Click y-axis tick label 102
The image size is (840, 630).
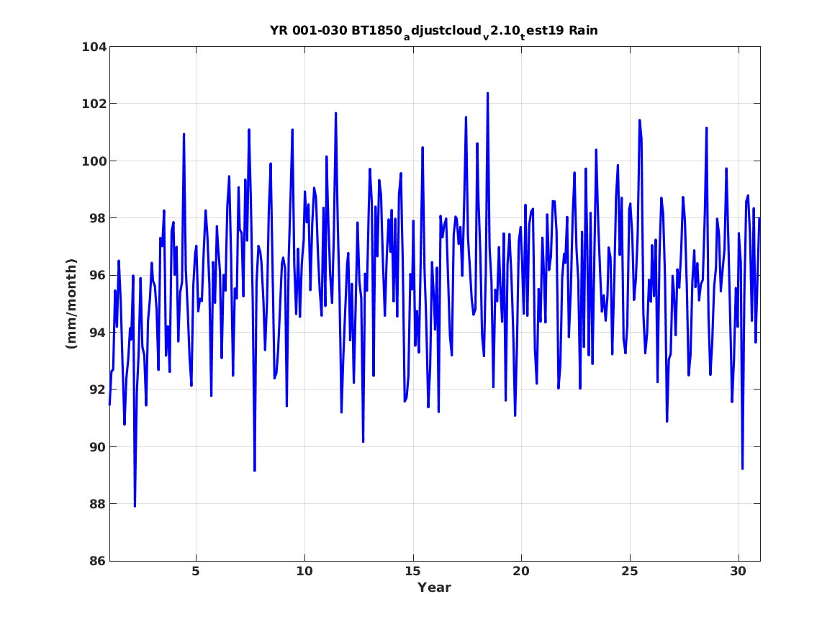(94, 104)
